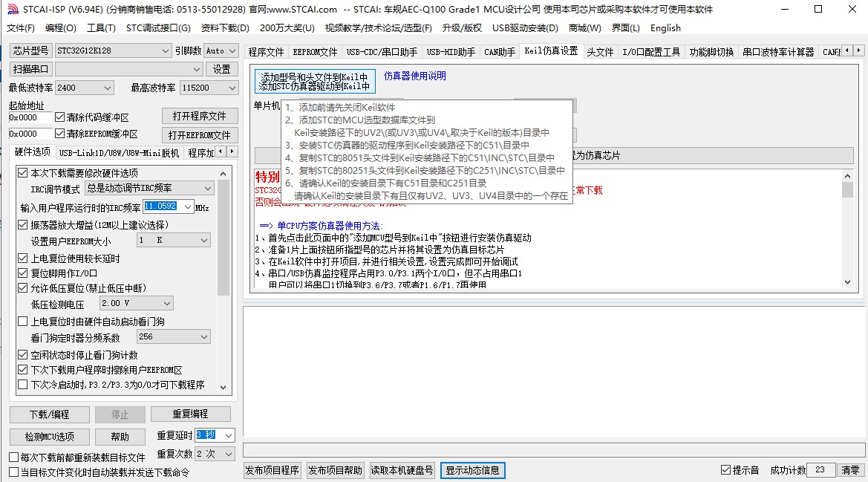Switch to USB-CDC/串口助手 tab

click(x=382, y=51)
